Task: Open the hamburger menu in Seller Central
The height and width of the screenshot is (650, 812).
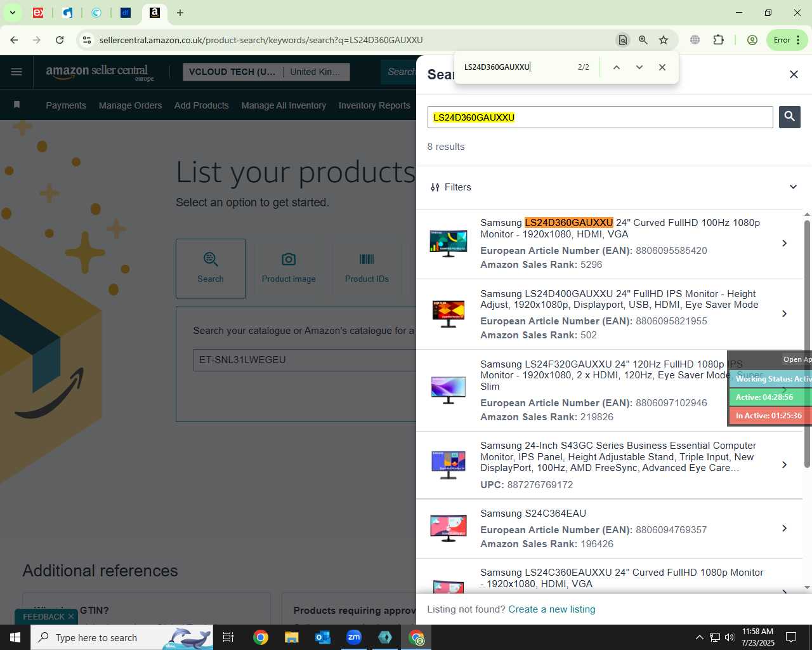Action: click(16, 72)
